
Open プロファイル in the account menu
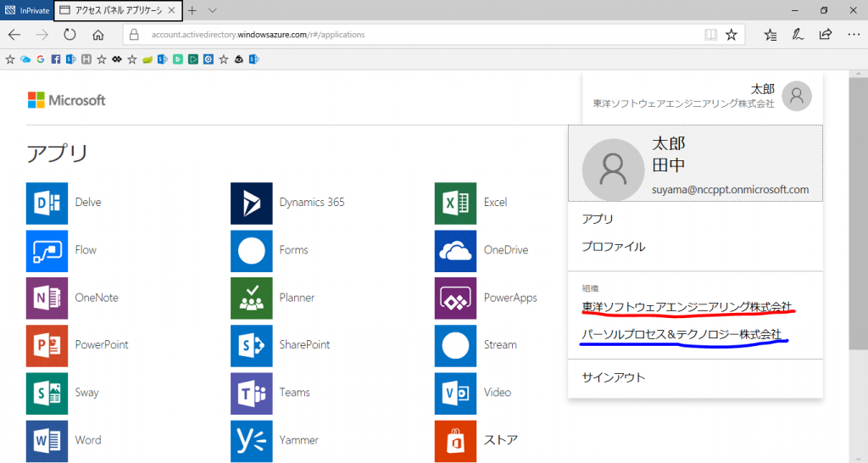click(614, 247)
